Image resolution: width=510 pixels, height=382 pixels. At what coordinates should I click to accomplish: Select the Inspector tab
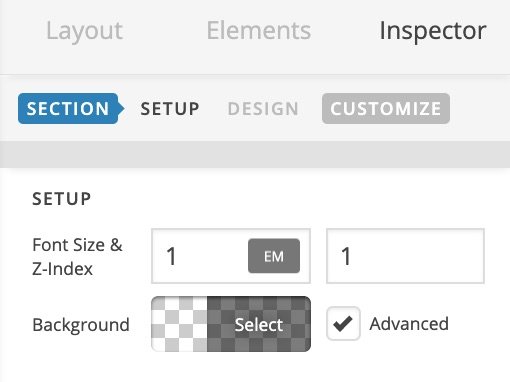point(433,31)
